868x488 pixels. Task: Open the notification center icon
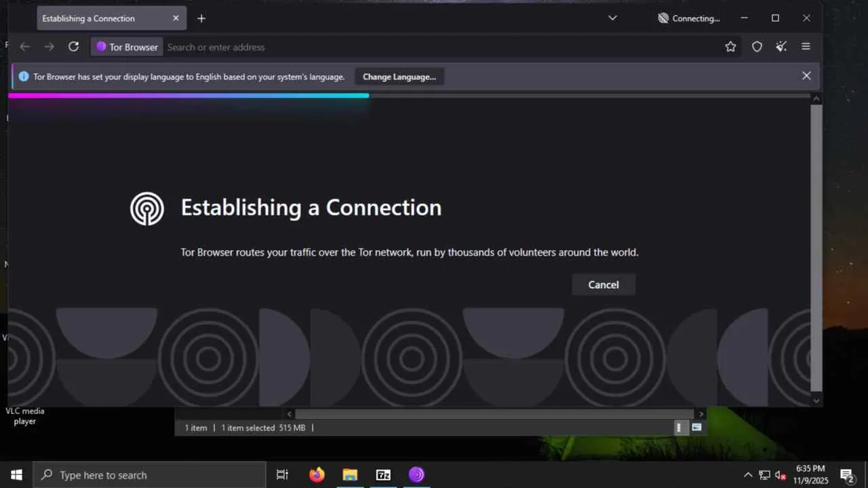point(847,475)
